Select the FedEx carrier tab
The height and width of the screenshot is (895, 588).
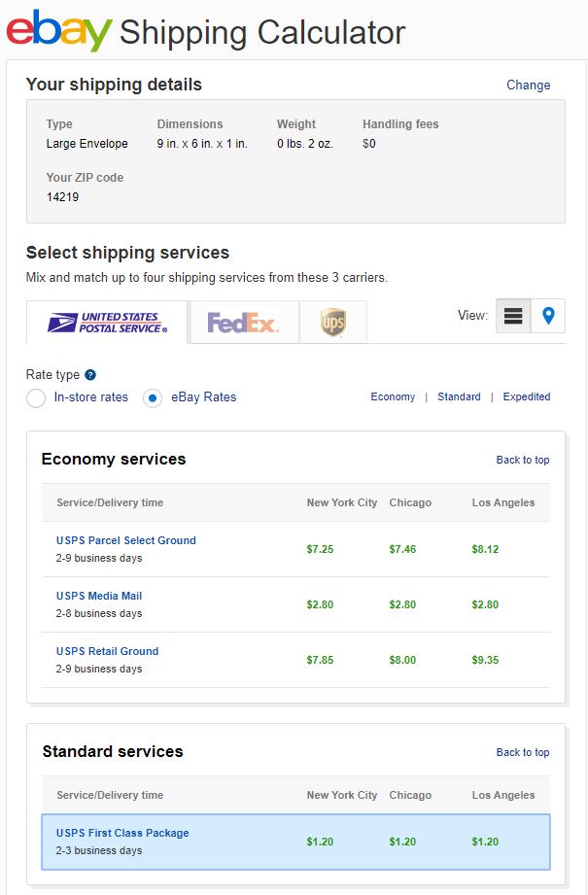(243, 323)
